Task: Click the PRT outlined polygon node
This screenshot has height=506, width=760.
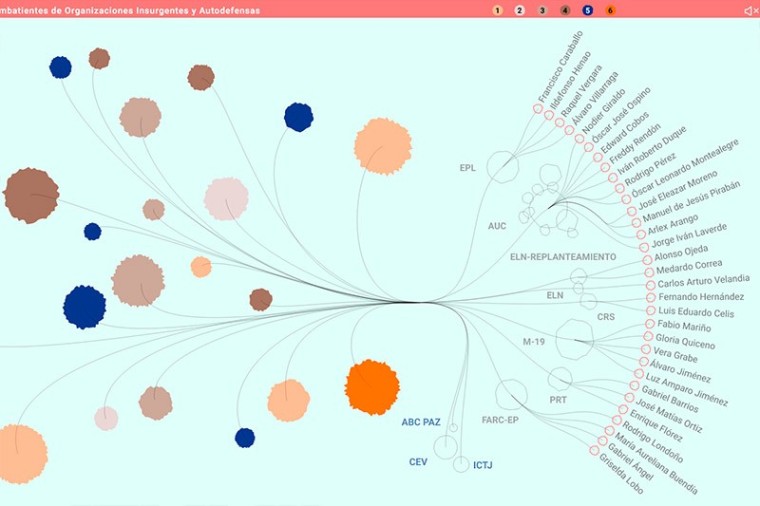Action: (x=560, y=379)
